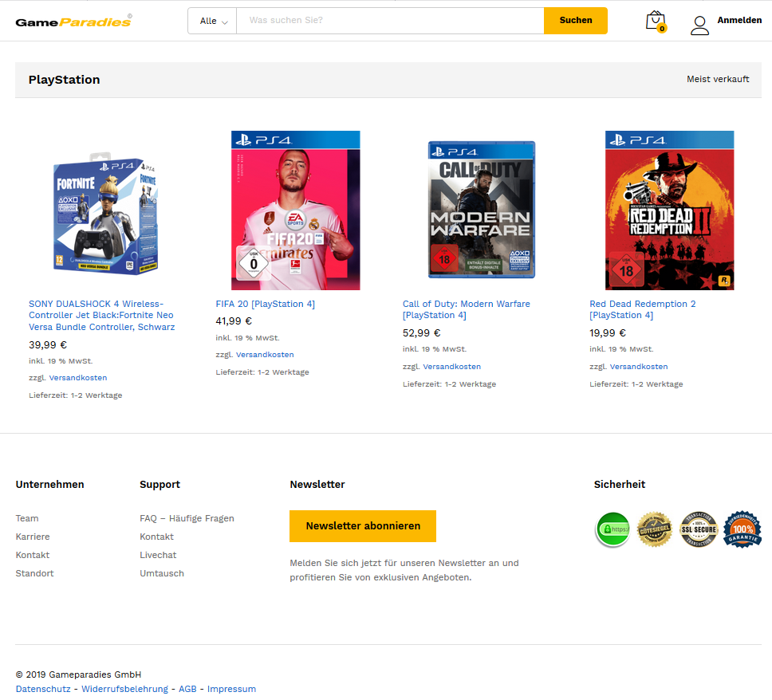The image size is (772, 700).
Task: Open FAQ – Häufige Fragen link
Action: click(187, 518)
